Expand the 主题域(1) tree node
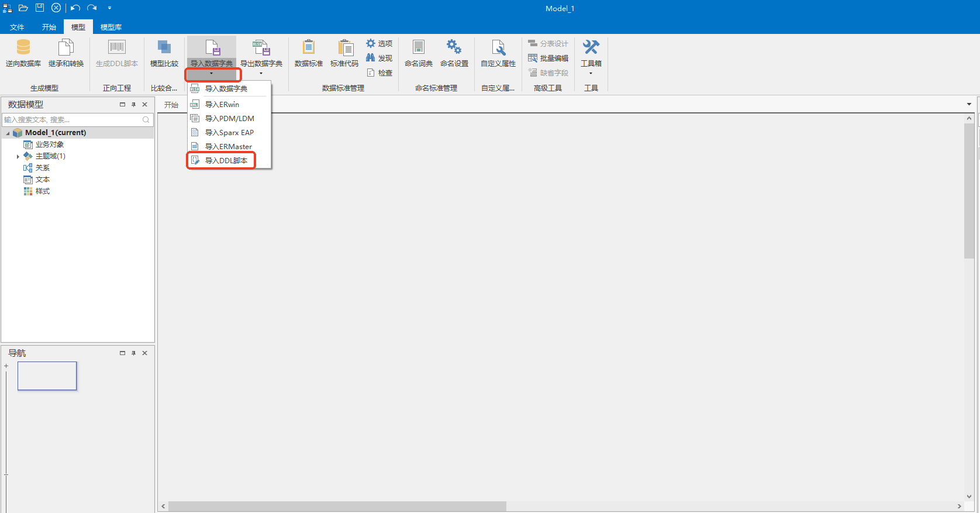 click(18, 156)
